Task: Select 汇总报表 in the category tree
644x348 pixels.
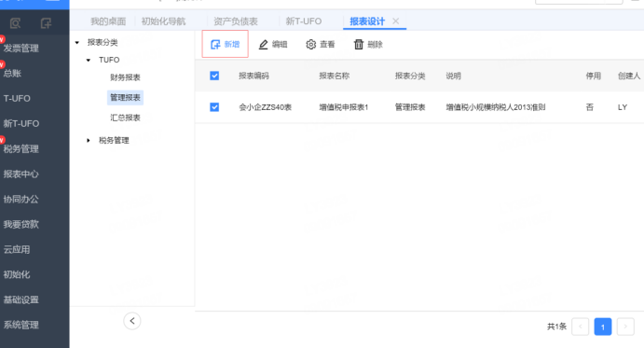Action: 125,118
